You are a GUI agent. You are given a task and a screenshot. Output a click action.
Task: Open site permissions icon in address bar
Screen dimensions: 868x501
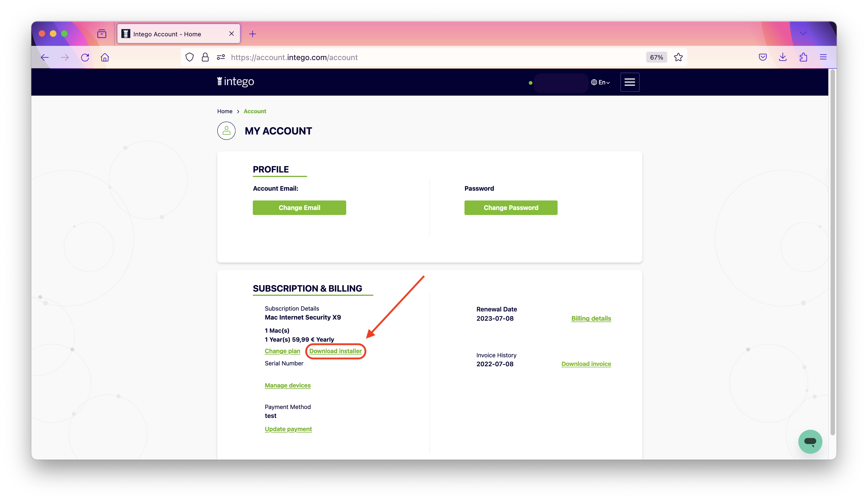pos(221,57)
